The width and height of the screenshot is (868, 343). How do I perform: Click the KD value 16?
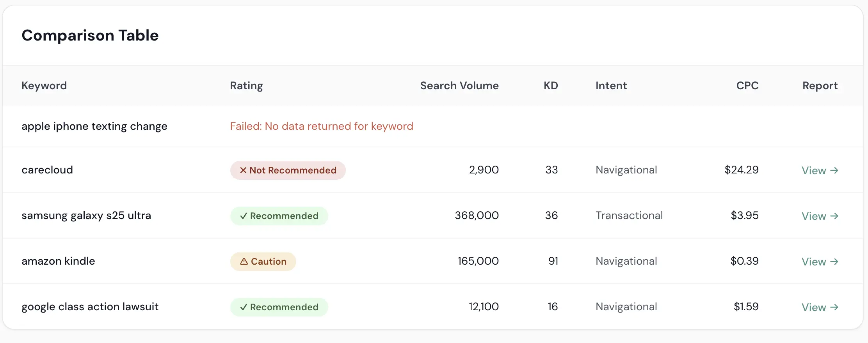click(x=553, y=307)
